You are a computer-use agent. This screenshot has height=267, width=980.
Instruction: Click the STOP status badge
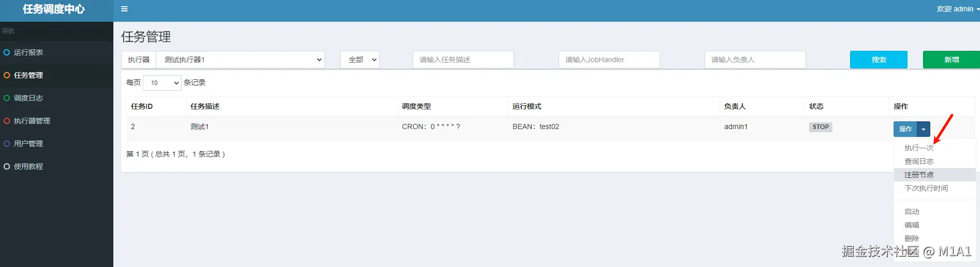pyautogui.click(x=821, y=127)
